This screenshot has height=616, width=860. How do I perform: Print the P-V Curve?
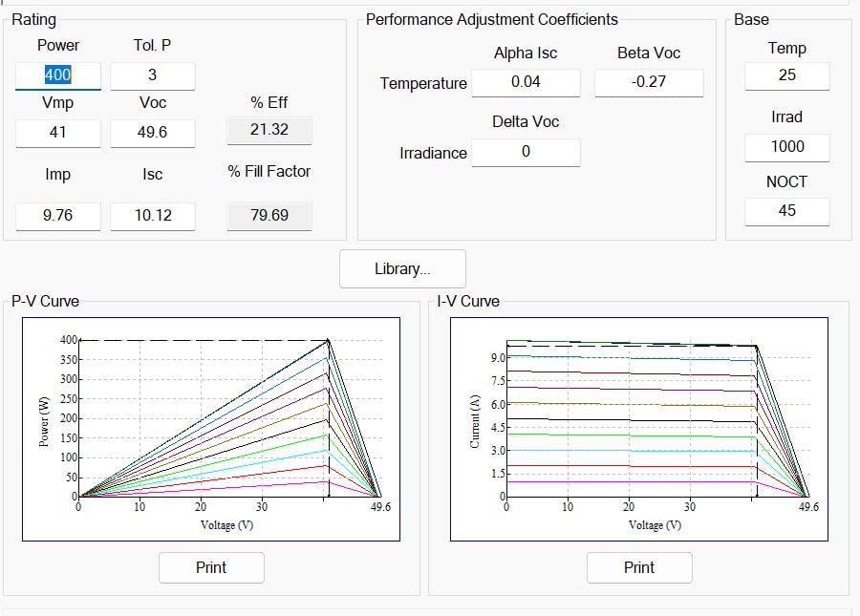tap(211, 567)
